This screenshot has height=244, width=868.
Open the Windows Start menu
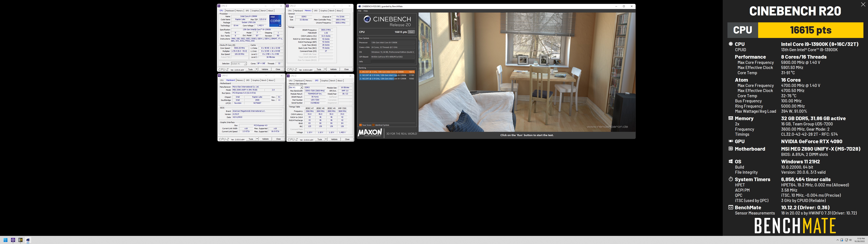point(5,240)
